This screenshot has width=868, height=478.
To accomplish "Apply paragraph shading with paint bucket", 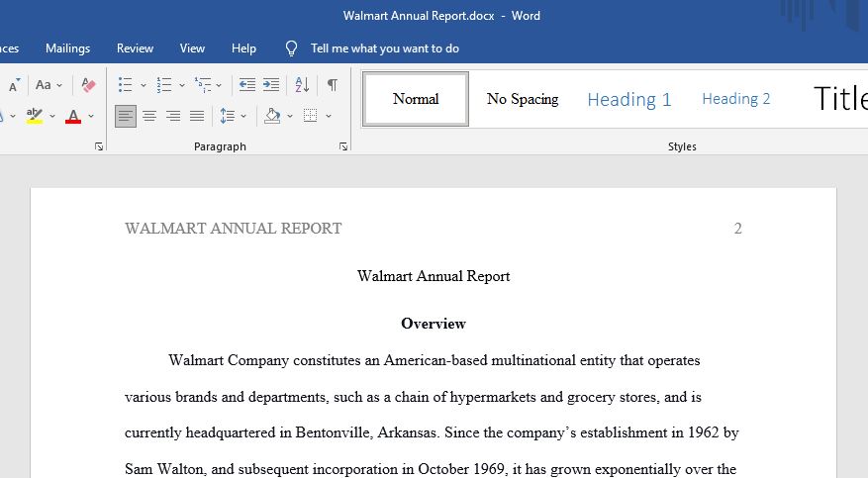I will (272, 116).
